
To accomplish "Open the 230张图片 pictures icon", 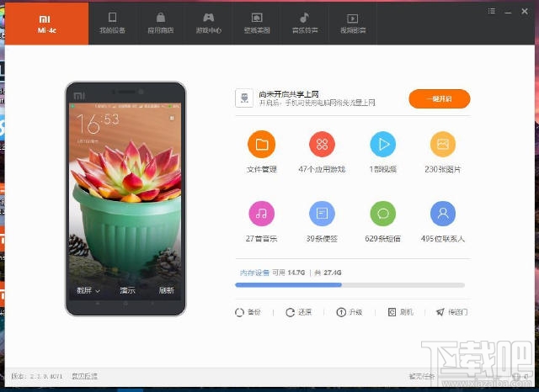I will [443, 144].
